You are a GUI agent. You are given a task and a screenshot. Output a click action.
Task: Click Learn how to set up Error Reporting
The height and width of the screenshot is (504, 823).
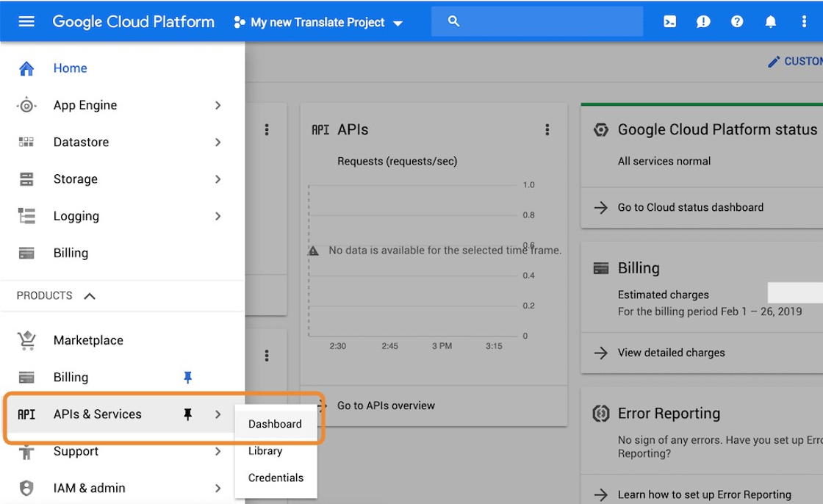click(704, 494)
